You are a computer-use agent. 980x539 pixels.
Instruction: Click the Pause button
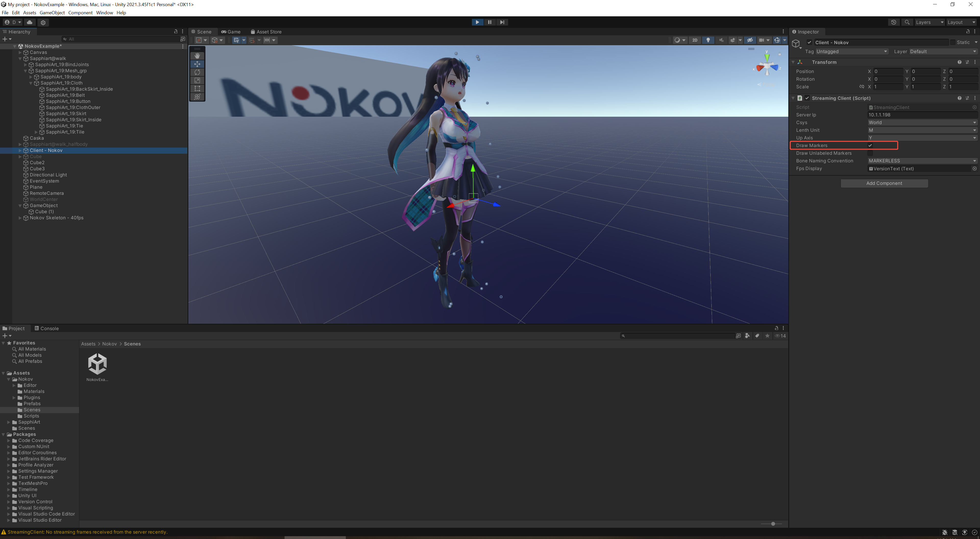pos(490,22)
